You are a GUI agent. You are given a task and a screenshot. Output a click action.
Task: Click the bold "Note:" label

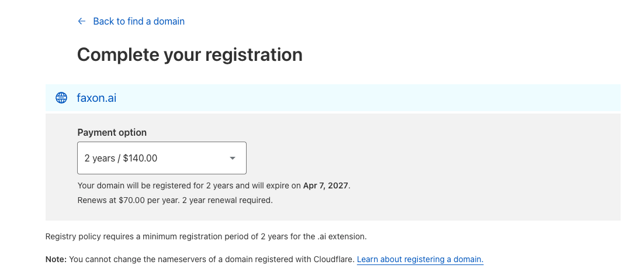point(56,259)
